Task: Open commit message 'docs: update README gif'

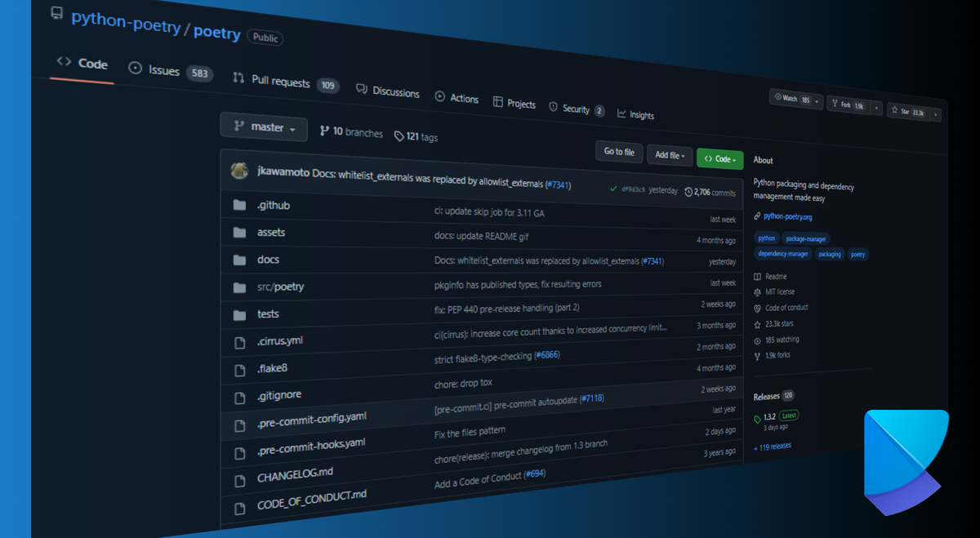Action: (x=482, y=236)
